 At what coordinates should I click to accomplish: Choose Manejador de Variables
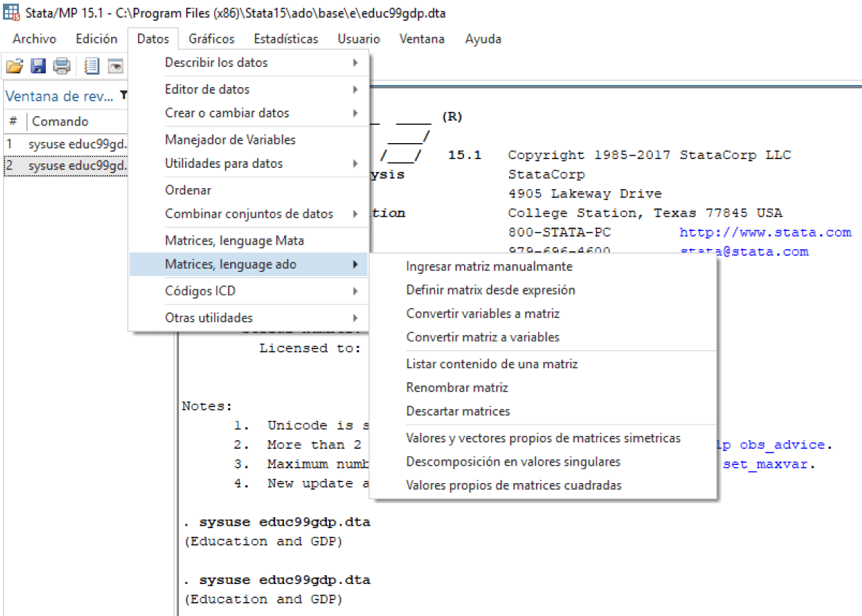(248, 139)
